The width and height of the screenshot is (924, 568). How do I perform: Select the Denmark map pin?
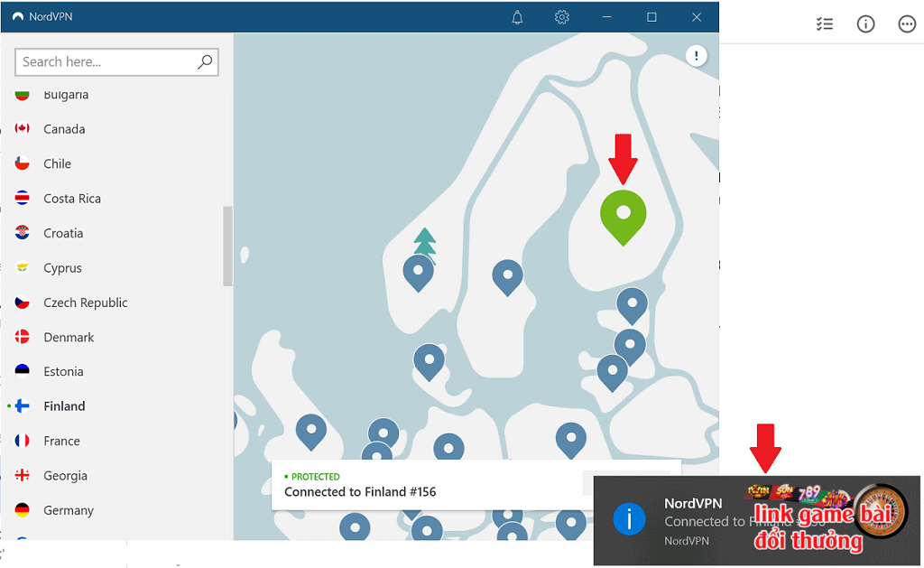point(429,362)
